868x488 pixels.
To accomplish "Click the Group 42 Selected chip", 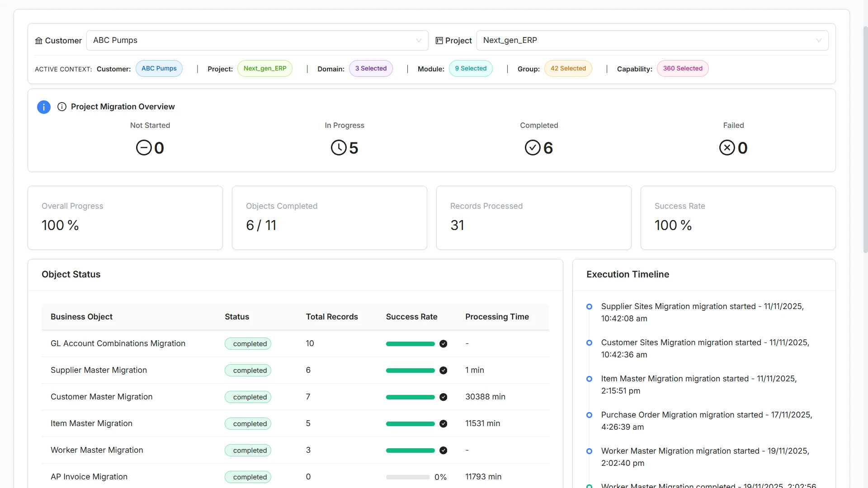I will [568, 69].
